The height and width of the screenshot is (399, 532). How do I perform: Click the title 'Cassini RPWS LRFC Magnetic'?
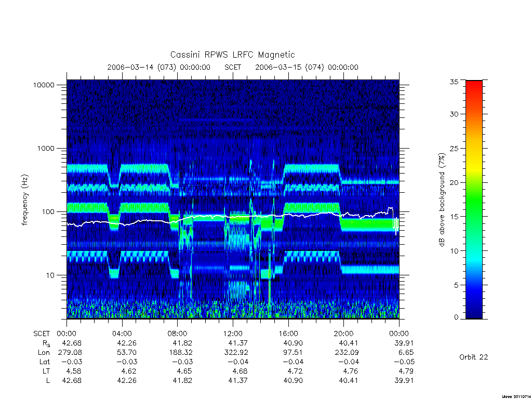tap(232, 55)
